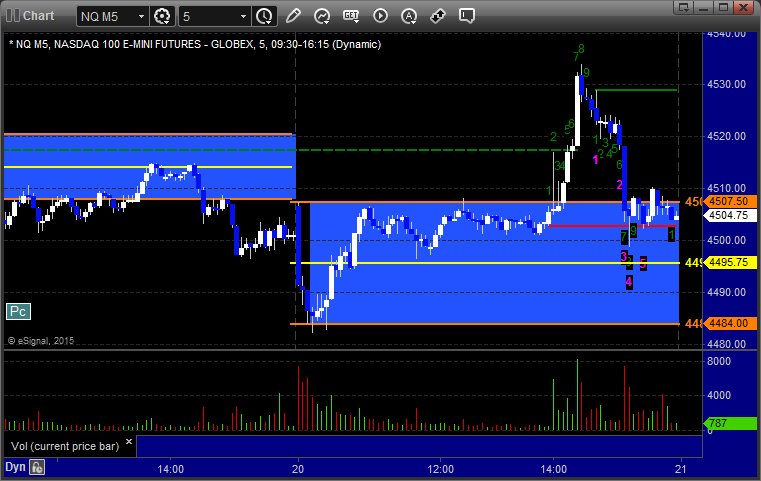Open the comment speech-bubble tool
The width and height of the screenshot is (761, 481).
467,16
